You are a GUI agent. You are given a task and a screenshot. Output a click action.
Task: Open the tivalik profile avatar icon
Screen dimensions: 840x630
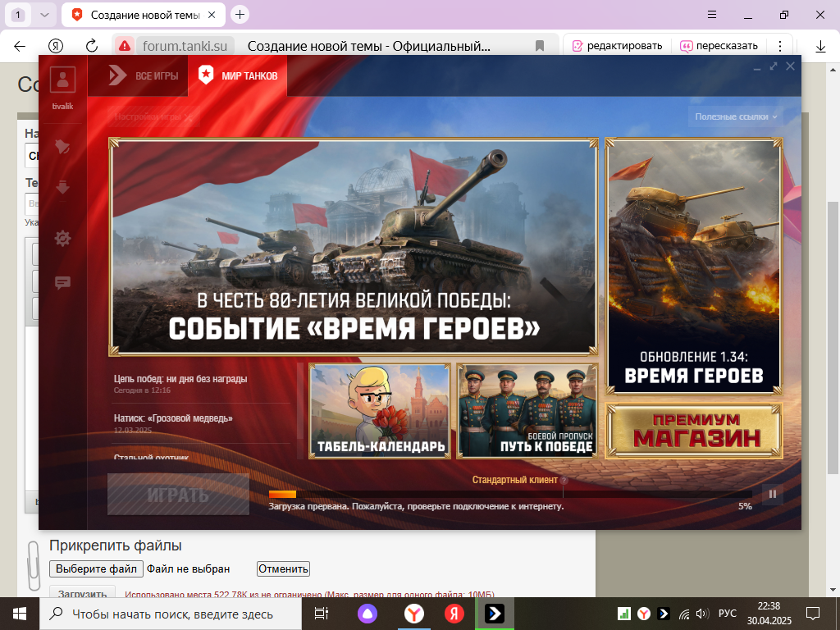(x=62, y=80)
